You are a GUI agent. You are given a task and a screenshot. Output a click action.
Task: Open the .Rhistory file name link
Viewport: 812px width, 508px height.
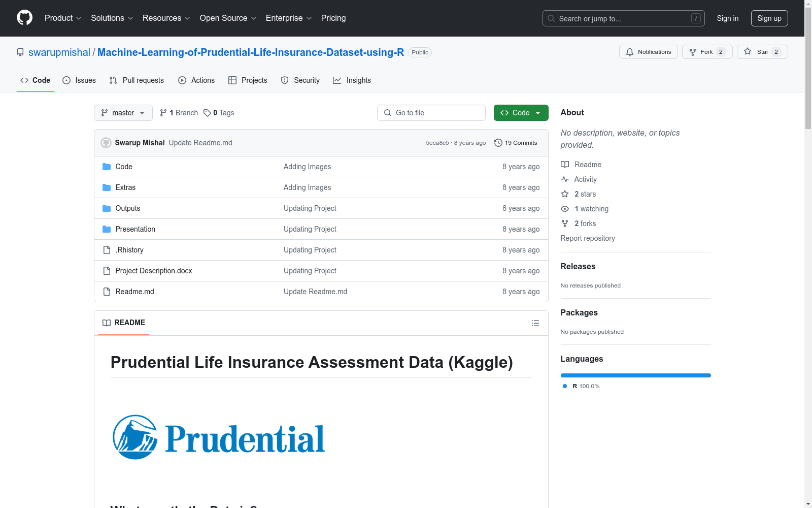coord(129,250)
